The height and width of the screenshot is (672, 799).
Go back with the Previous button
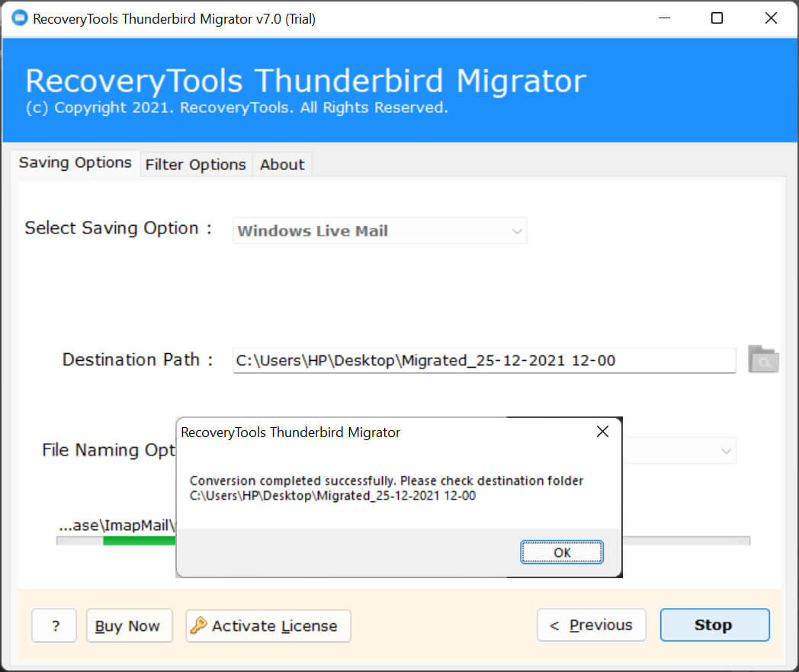(x=591, y=625)
